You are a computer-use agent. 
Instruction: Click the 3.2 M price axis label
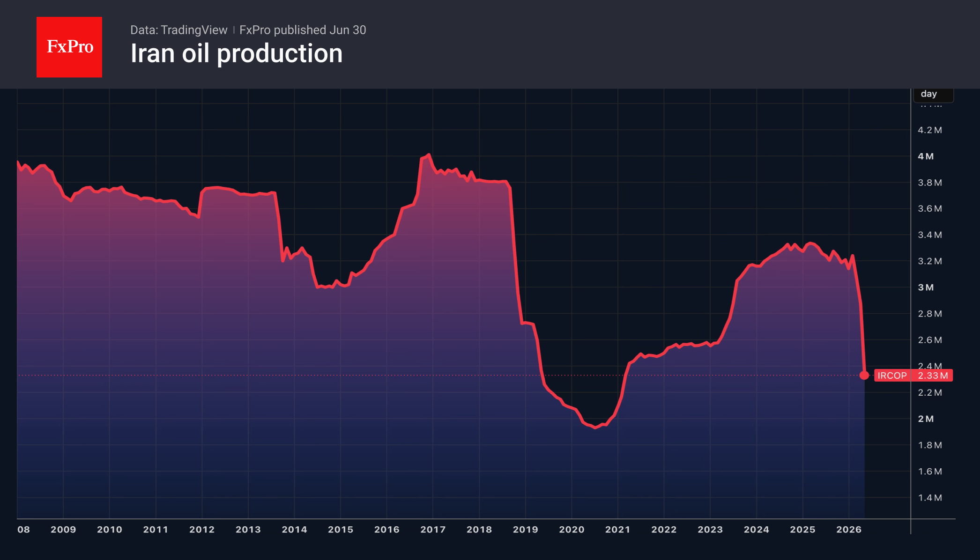click(930, 261)
